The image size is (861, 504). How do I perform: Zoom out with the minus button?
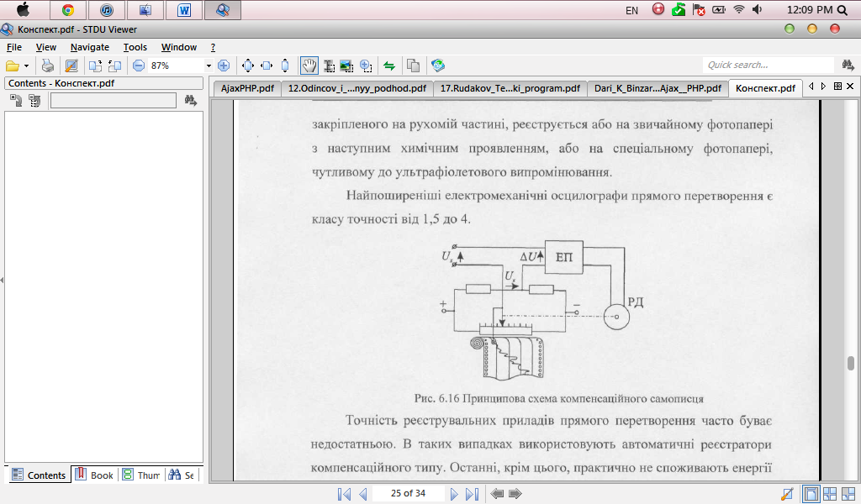[x=139, y=66]
